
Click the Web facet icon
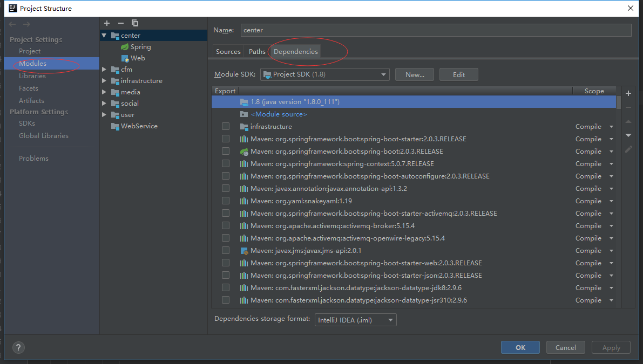click(x=125, y=59)
